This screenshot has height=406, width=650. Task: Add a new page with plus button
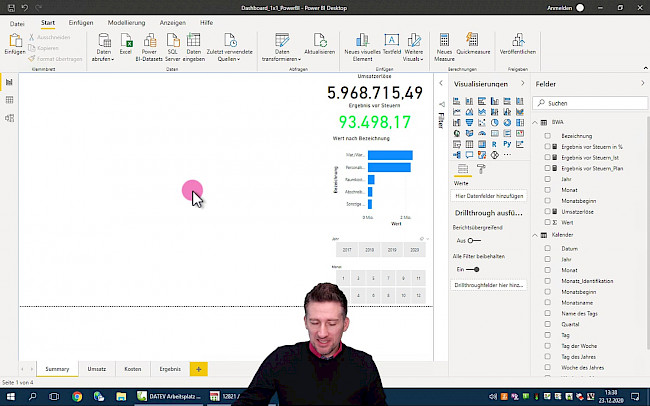[198, 369]
